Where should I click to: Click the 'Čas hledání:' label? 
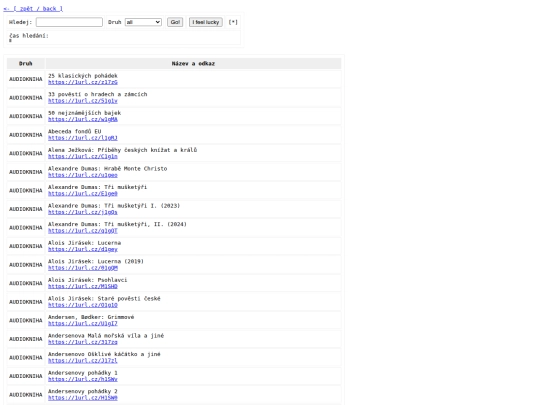tap(29, 35)
